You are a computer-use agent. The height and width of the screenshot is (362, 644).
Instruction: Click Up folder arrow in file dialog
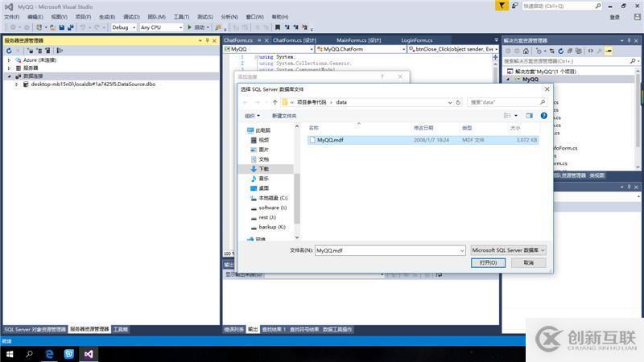275,102
